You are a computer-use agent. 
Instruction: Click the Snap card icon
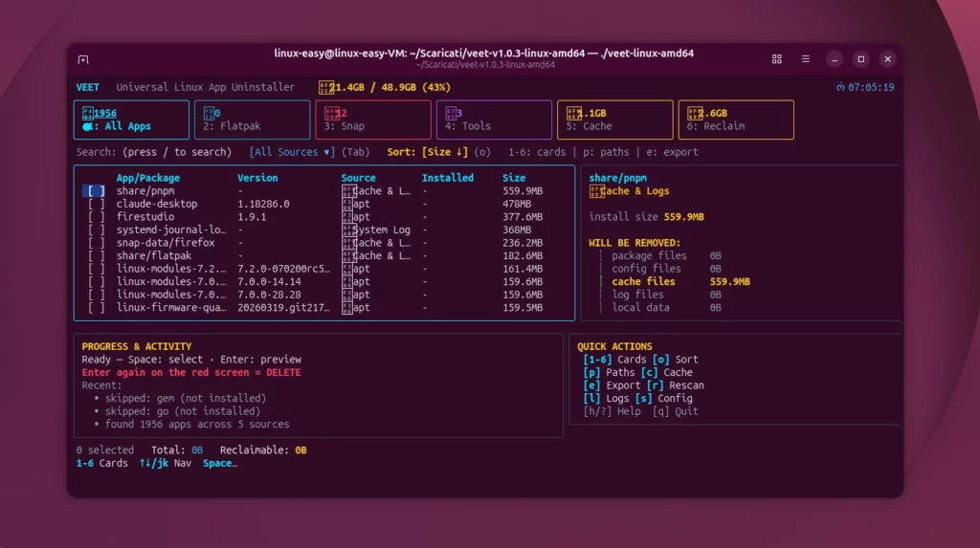coord(332,113)
